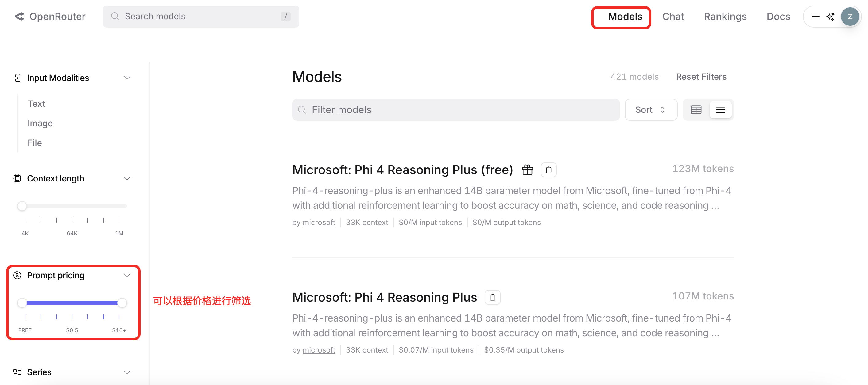Image resolution: width=868 pixels, height=385 pixels.
Task: Click Reset Filters
Action: click(701, 77)
